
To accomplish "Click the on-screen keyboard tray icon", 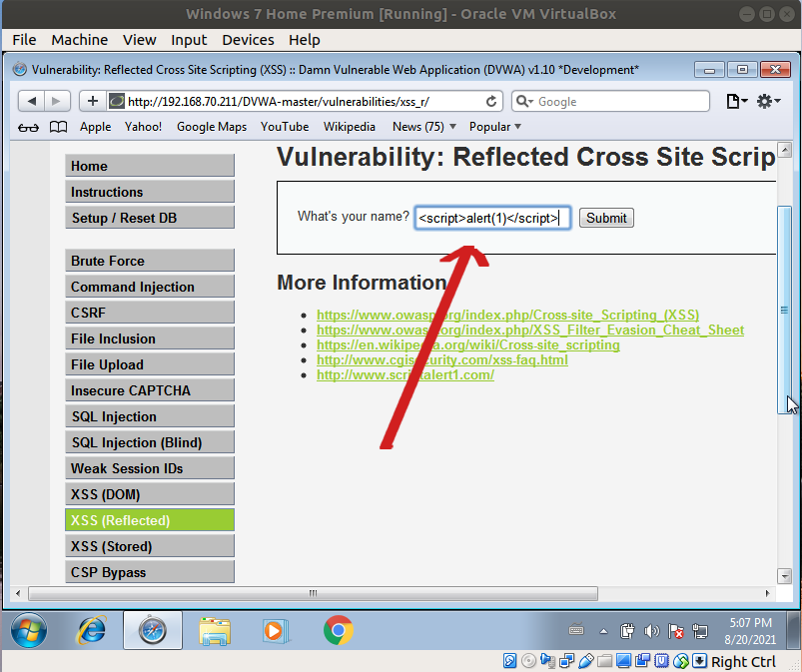I will (576, 630).
